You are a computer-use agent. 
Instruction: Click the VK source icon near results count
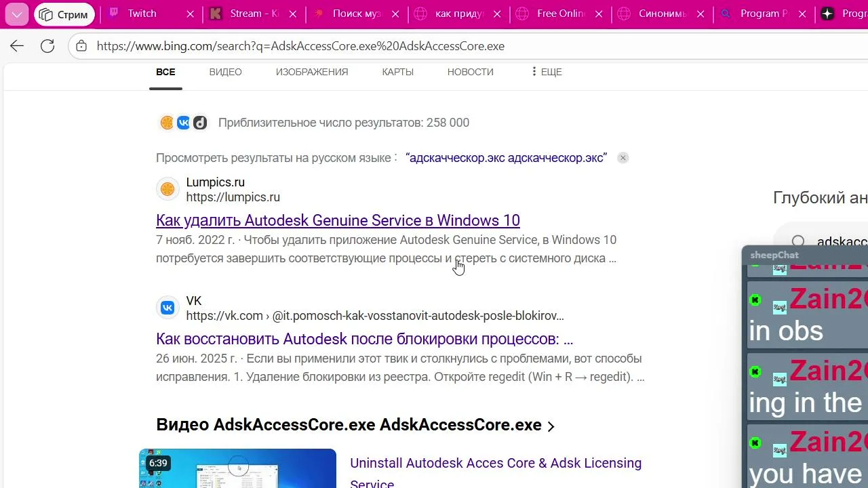click(x=184, y=123)
